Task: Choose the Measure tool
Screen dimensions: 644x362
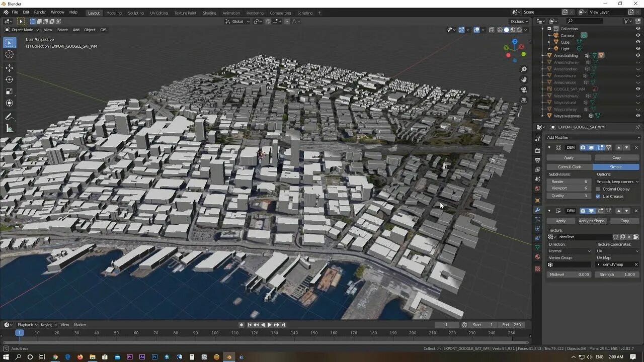Action: tap(9, 129)
